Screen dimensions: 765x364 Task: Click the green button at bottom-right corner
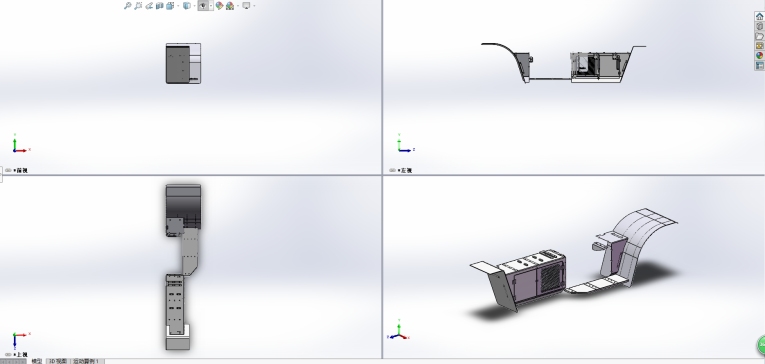tap(761, 344)
